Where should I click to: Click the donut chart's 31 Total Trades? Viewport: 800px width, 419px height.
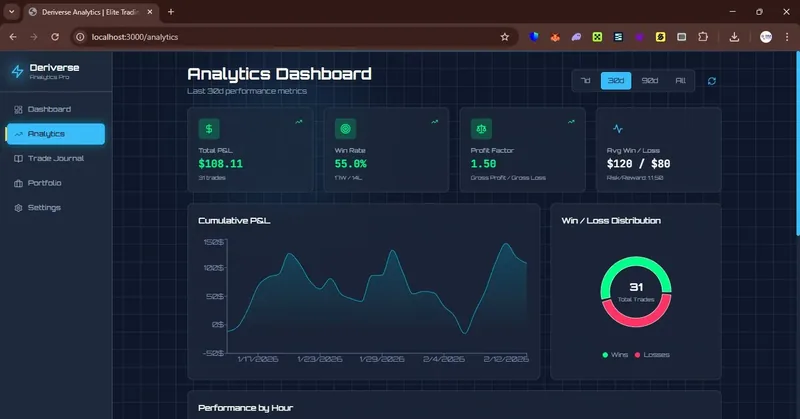tap(636, 291)
